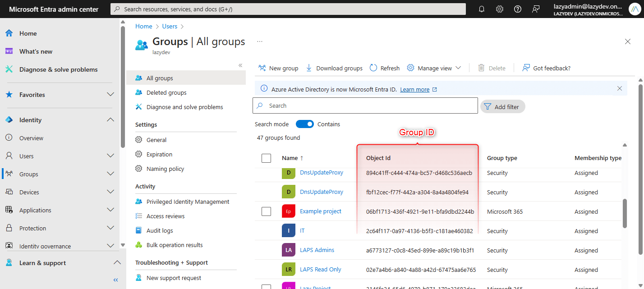644x289 pixels.
Task: Click Download groups in the toolbar
Action: (x=334, y=68)
